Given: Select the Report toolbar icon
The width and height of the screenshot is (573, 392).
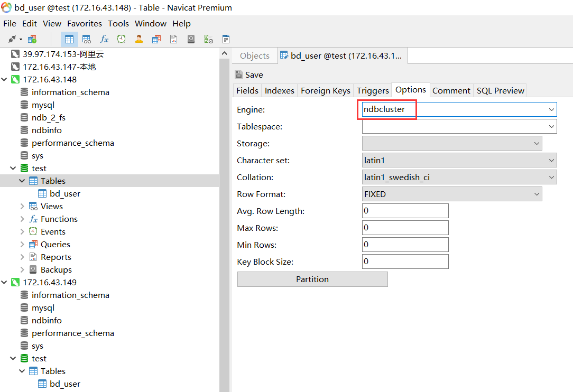Looking at the screenshot, I should (173, 39).
